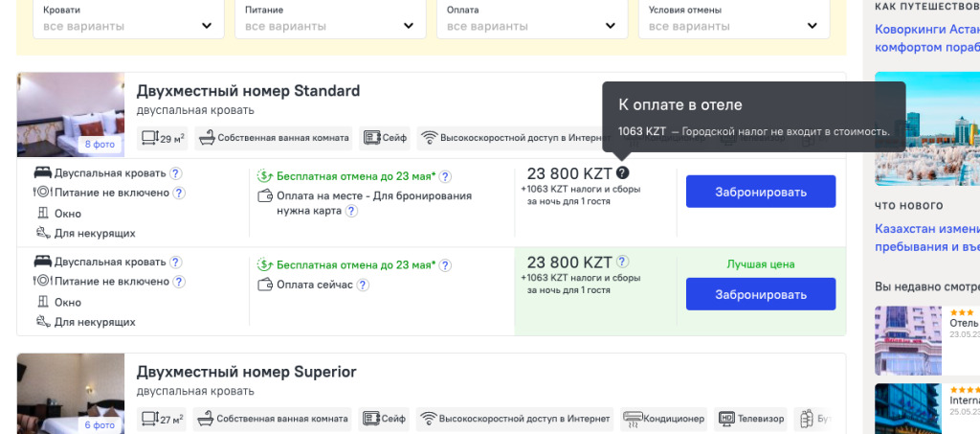The height and width of the screenshot is (434, 980).
Task: Select Телевизор amenity in Superior room
Action: pos(751,419)
